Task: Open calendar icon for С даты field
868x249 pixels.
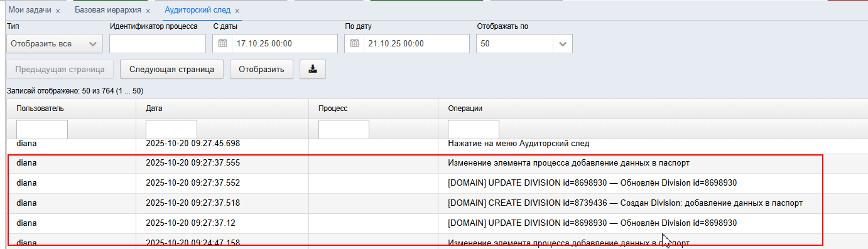Action: tap(222, 44)
